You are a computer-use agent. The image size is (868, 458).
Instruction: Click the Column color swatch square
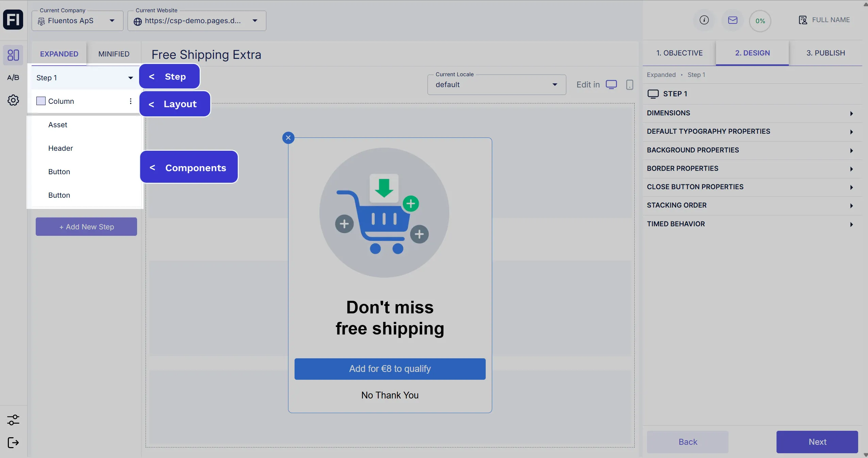tap(41, 101)
